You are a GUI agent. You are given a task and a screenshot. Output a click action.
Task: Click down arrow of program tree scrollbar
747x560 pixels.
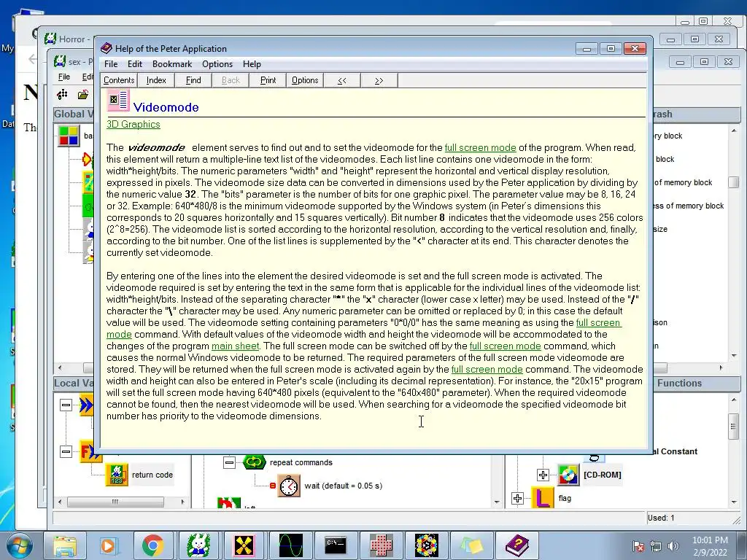click(x=497, y=502)
